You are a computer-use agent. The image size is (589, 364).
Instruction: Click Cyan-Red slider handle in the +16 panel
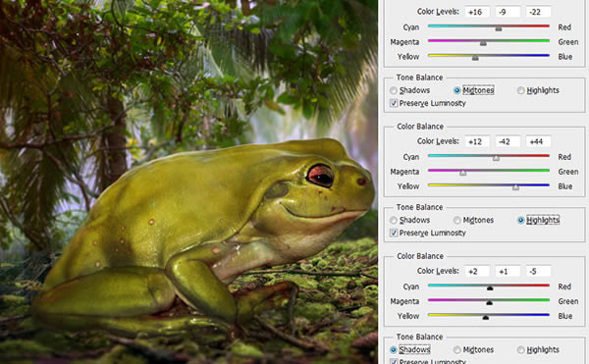coord(499,28)
